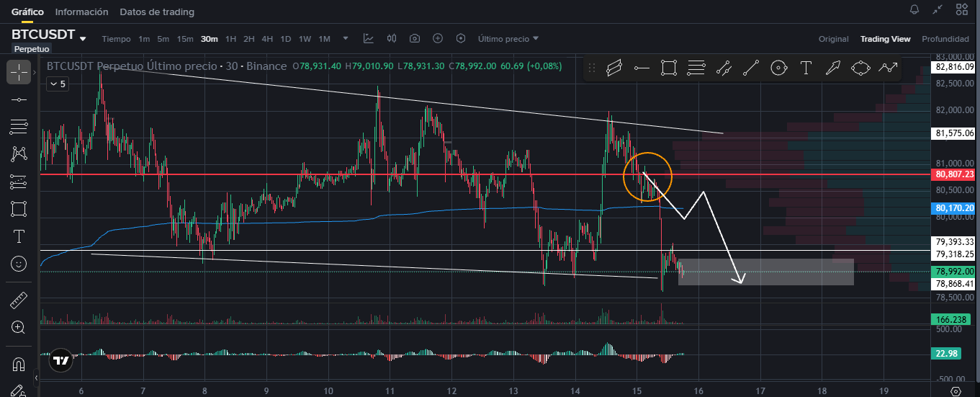Select the crosshair cursor tool
The image size is (980, 397).
click(19, 71)
